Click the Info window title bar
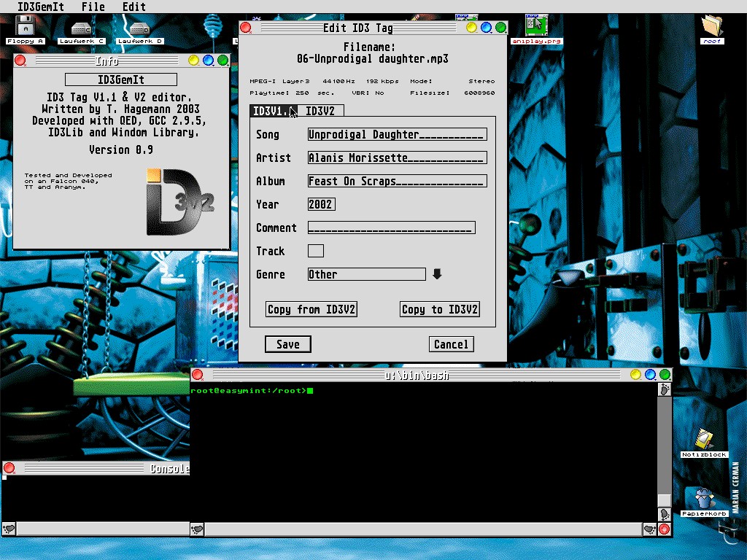The height and width of the screenshot is (560, 747). click(x=107, y=61)
